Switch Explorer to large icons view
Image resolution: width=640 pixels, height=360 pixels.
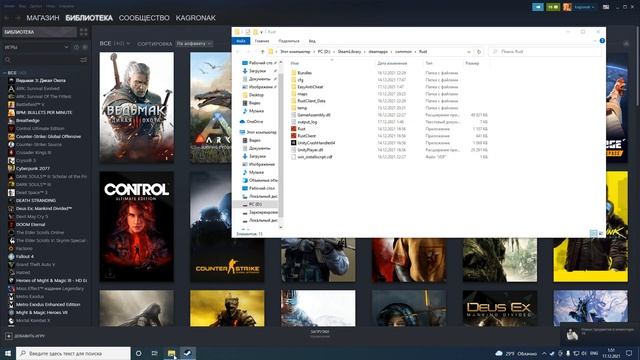click(601, 233)
